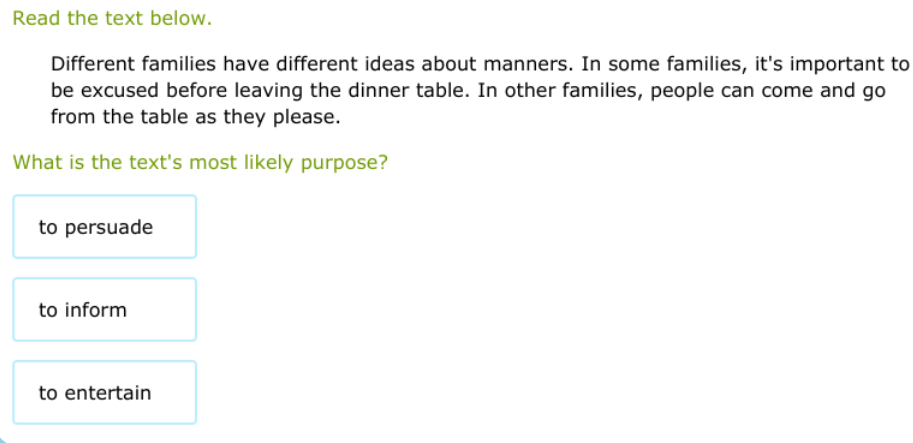The width and height of the screenshot is (913, 443).
Task: Pick the 'to entertain' answer choice
Action: (x=105, y=393)
